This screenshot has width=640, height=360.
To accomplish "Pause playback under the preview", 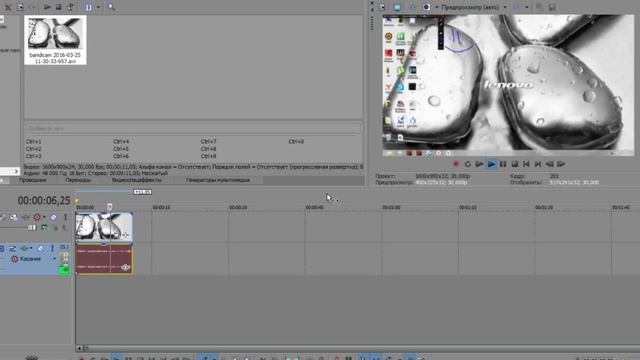I will click(503, 164).
